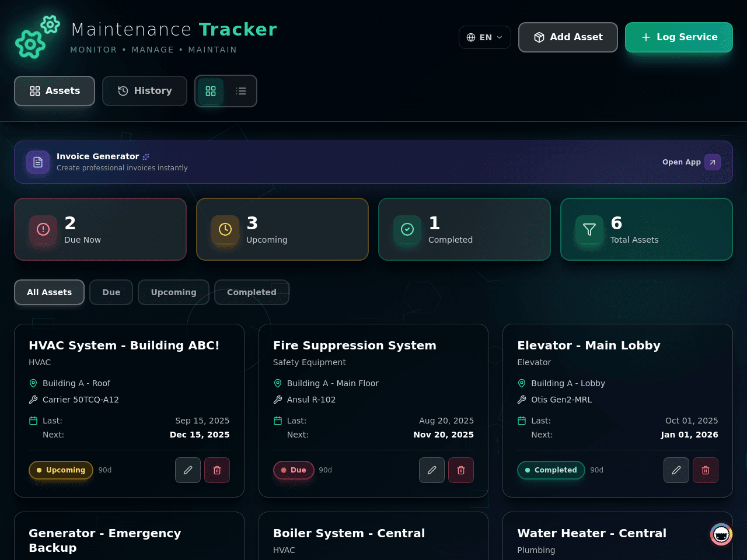
Task: Delete the HVAC System - Building ABC! asset
Action: [x=217, y=470]
